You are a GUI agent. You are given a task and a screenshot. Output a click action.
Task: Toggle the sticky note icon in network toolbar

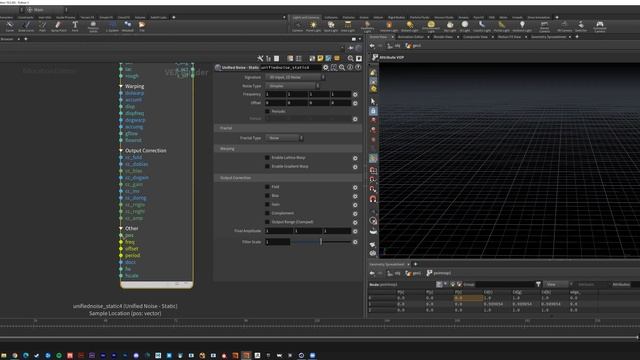tap(320, 58)
